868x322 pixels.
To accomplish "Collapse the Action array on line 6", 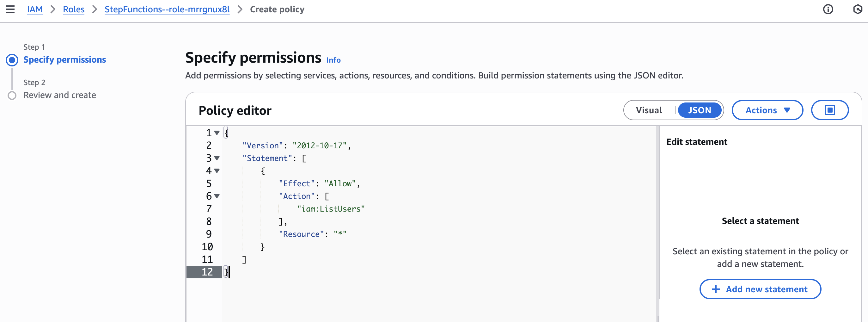I will pyautogui.click(x=217, y=196).
